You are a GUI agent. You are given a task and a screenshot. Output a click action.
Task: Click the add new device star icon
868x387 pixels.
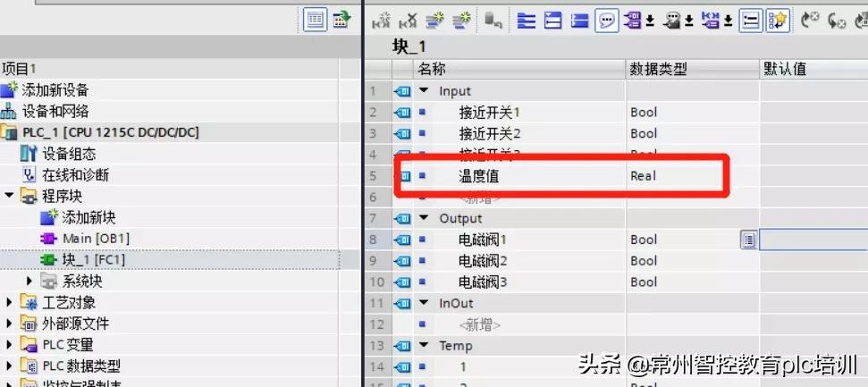coord(9,89)
